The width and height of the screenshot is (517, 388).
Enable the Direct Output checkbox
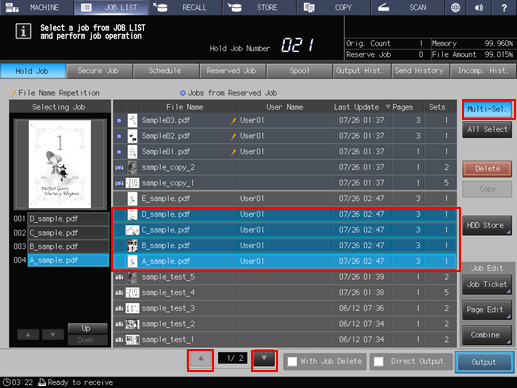(378, 362)
